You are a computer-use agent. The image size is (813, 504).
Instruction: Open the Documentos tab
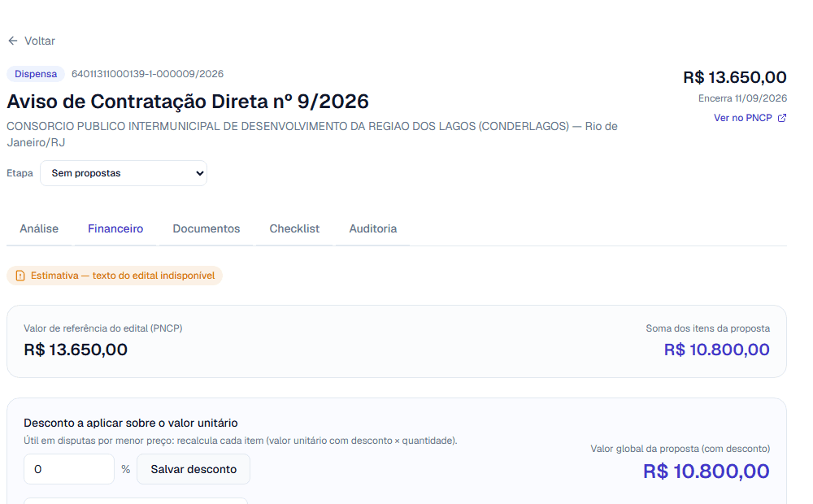207,228
